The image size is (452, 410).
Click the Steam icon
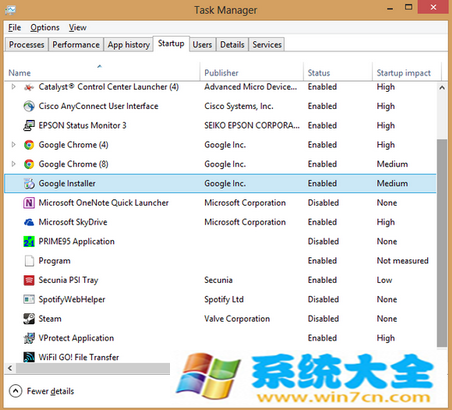29,319
